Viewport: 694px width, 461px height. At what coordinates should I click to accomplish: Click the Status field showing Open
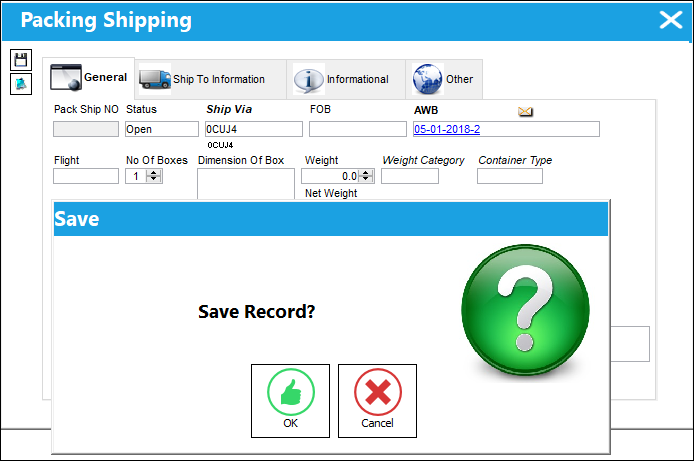point(162,129)
